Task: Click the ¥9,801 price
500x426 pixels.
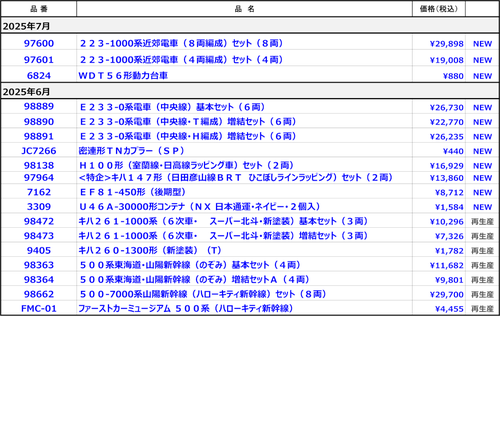Action: coord(449,280)
